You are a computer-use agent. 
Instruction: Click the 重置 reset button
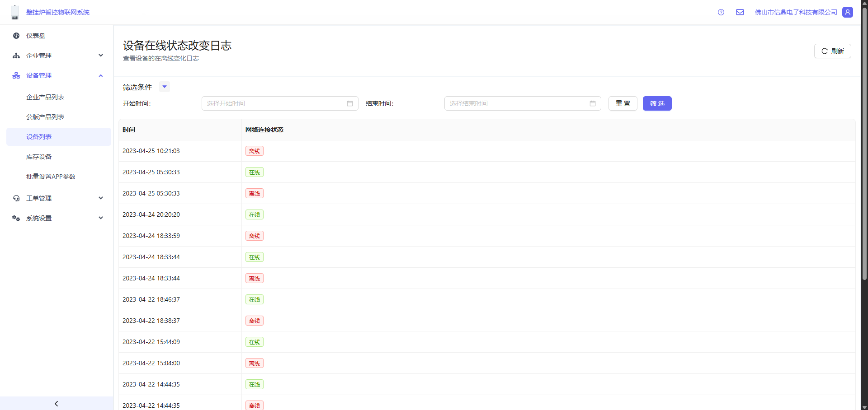[x=623, y=103]
